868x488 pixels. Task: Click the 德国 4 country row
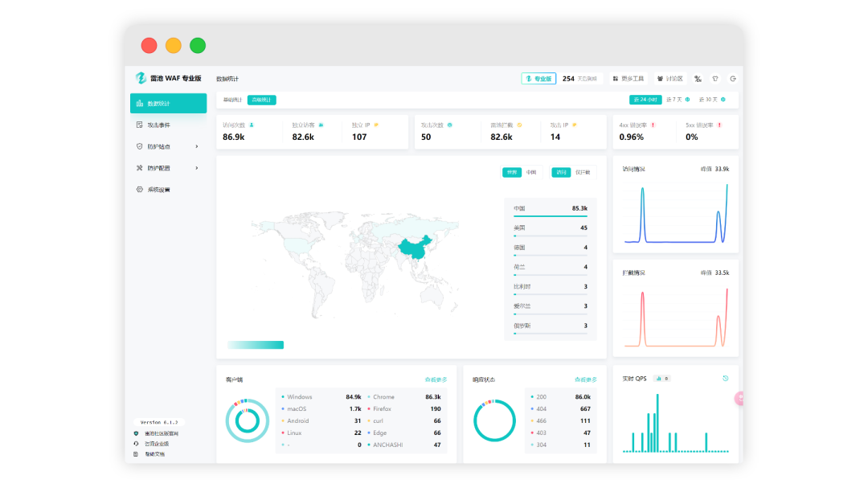(551, 249)
